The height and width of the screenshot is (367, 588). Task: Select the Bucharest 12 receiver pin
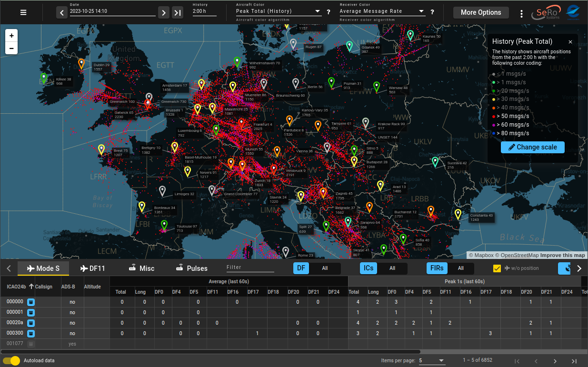(x=430, y=211)
